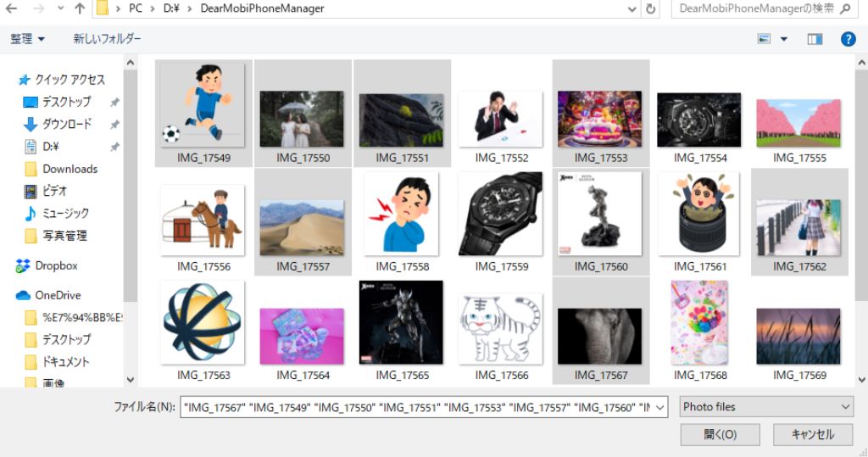Select クイック アクセス in the sidebar

(x=61, y=80)
